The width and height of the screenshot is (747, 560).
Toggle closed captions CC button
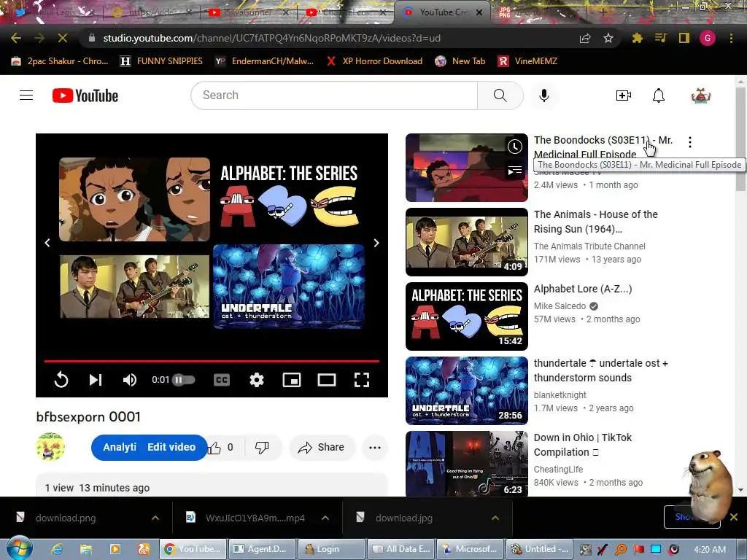tap(222, 379)
